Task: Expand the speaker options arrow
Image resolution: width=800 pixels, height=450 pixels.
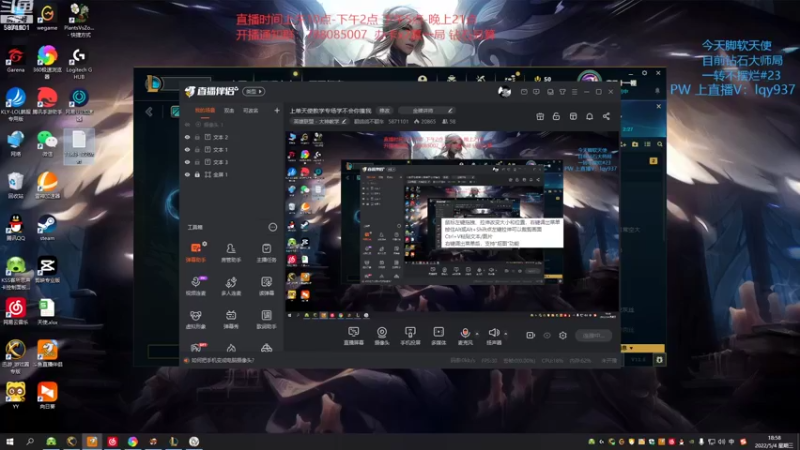Action: 506,334
